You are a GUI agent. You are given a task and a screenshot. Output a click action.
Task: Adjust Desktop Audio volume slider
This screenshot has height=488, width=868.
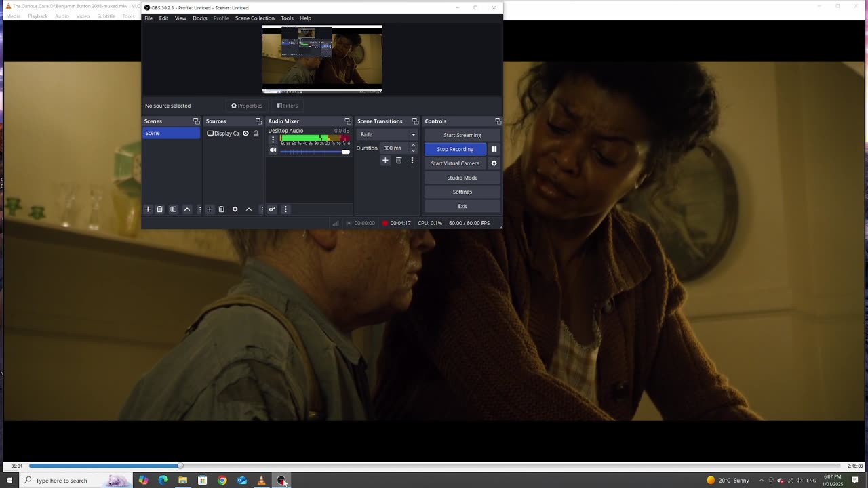click(x=315, y=152)
